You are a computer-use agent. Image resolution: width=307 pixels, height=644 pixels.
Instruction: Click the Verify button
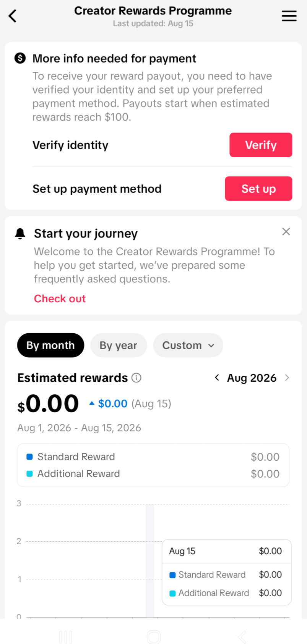261,145
